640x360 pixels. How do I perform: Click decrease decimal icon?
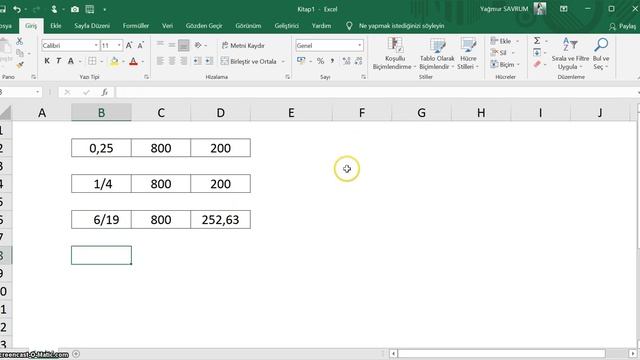[x=358, y=61]
